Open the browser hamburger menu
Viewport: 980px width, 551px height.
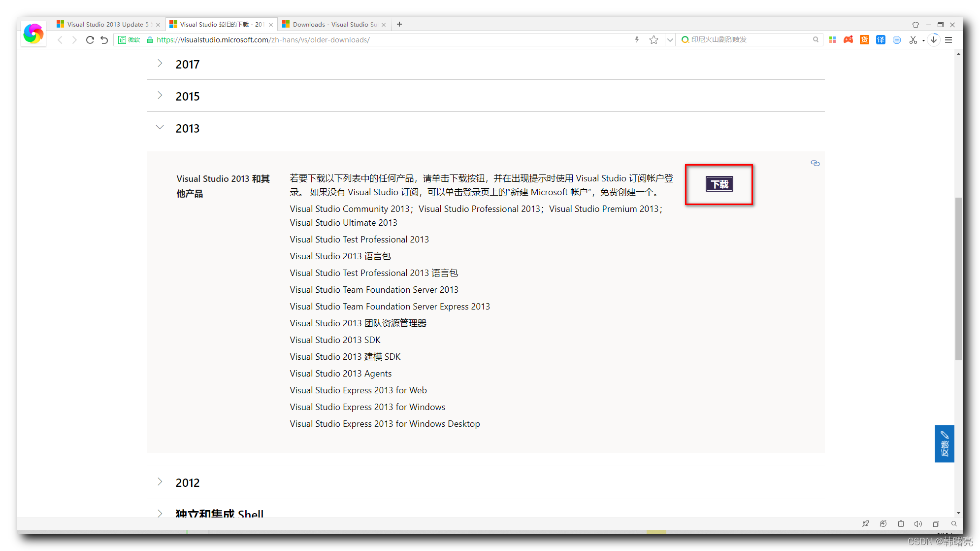click(948, 40)
